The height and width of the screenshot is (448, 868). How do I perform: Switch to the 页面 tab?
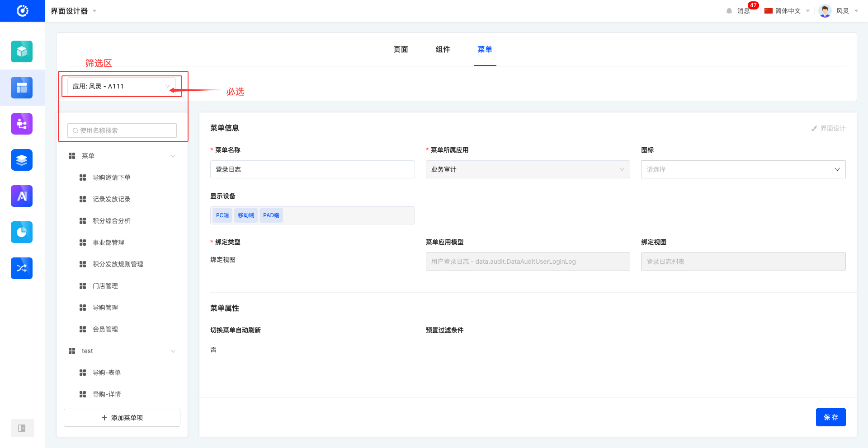401,49
